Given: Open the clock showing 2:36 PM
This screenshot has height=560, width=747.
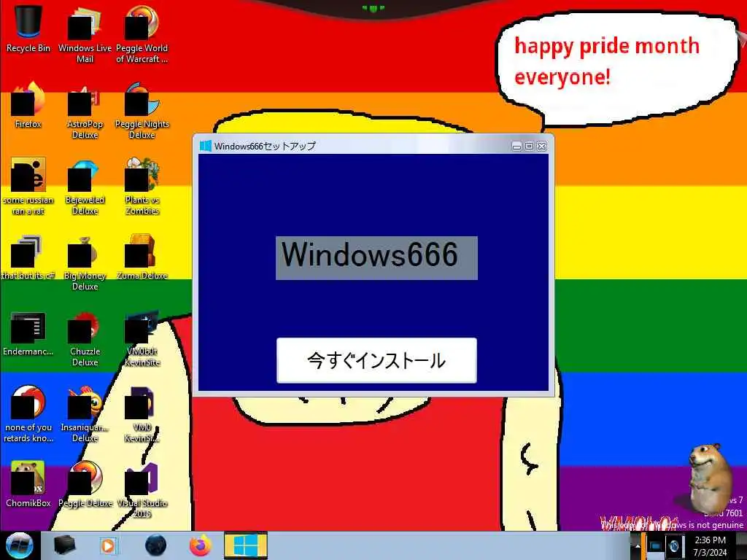Looking at the screenshot, I should [710, 546].
